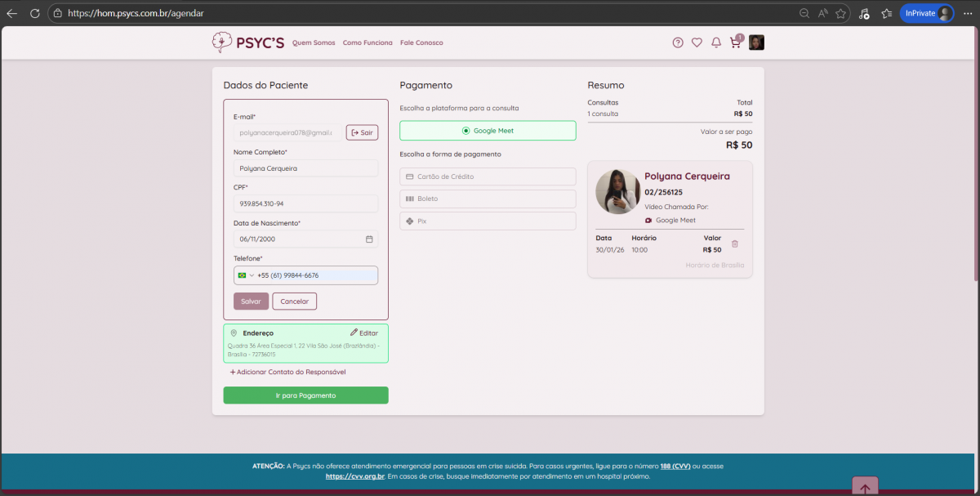Viewport: 980px width, 496px height.
Task: Click the Sair button beside email
Action: (x=362, y=132)
